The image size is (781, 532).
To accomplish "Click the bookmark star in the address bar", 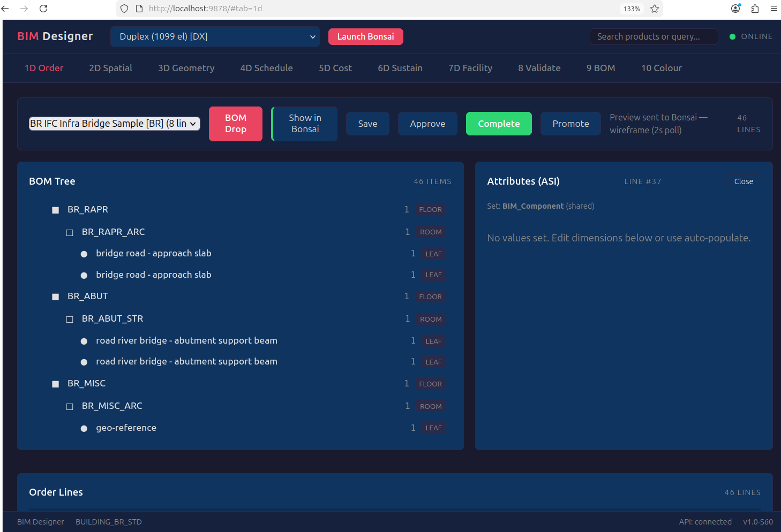I will [654, 9].
